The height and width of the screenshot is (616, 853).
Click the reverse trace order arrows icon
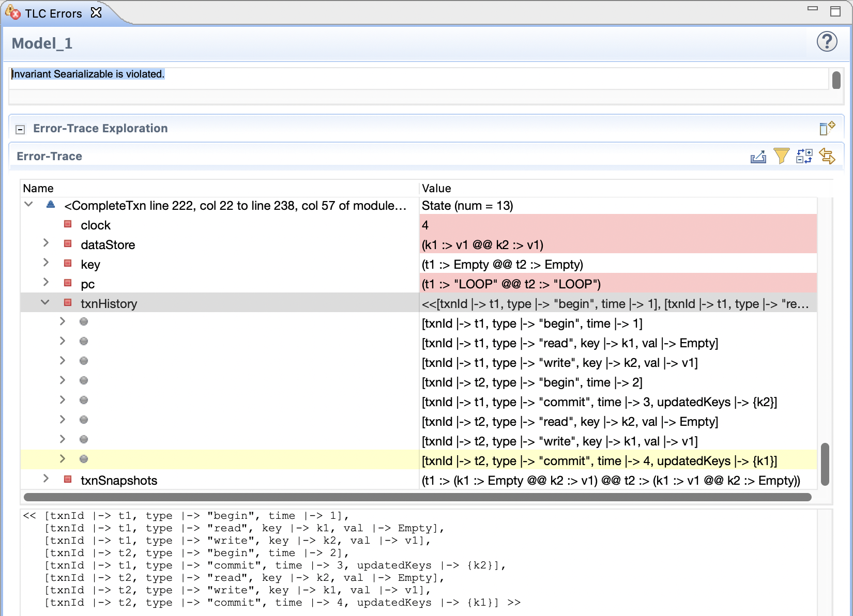point(827,156)
